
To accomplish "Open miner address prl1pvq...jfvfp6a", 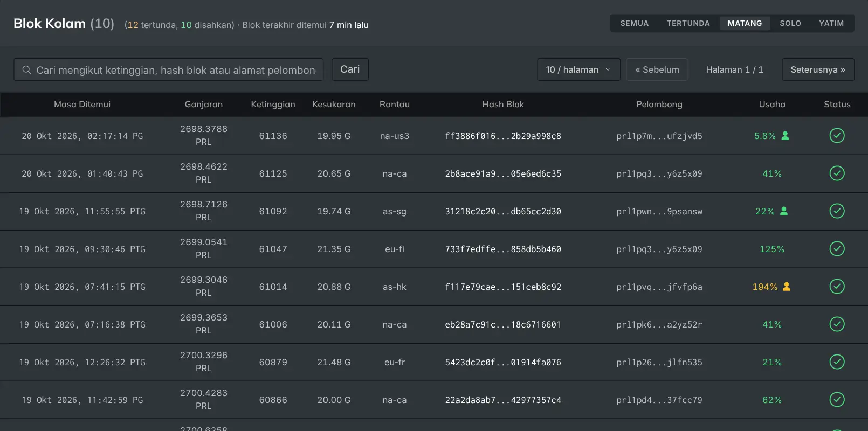I will coord(659,287).
